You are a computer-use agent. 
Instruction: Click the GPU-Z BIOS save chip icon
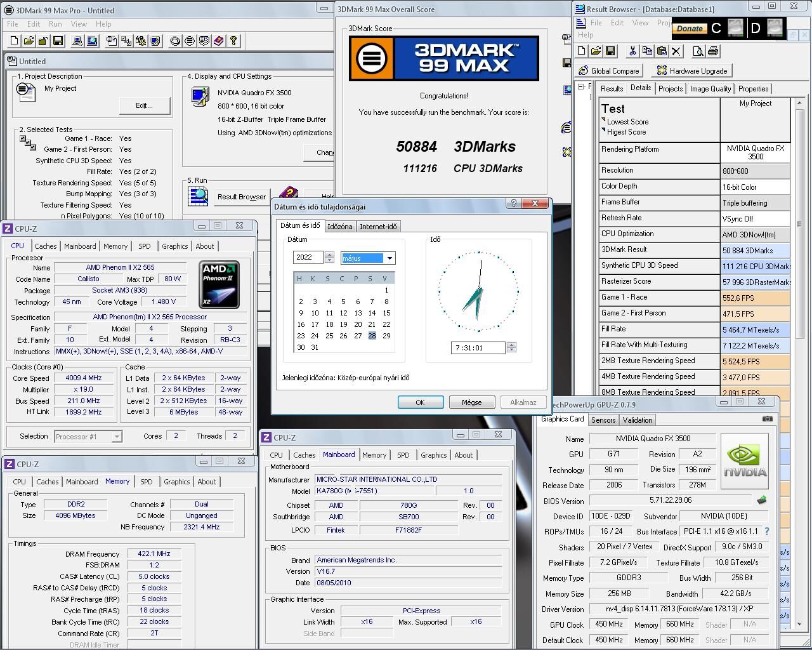[762, 500]
